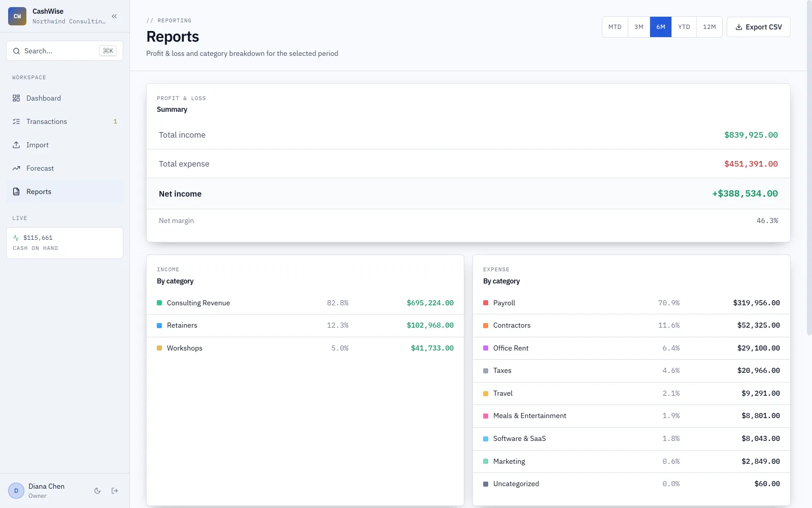Screen dimensions: 812x508
Task: Click the Uncategorized dark swatch
Action: [486, 484]
